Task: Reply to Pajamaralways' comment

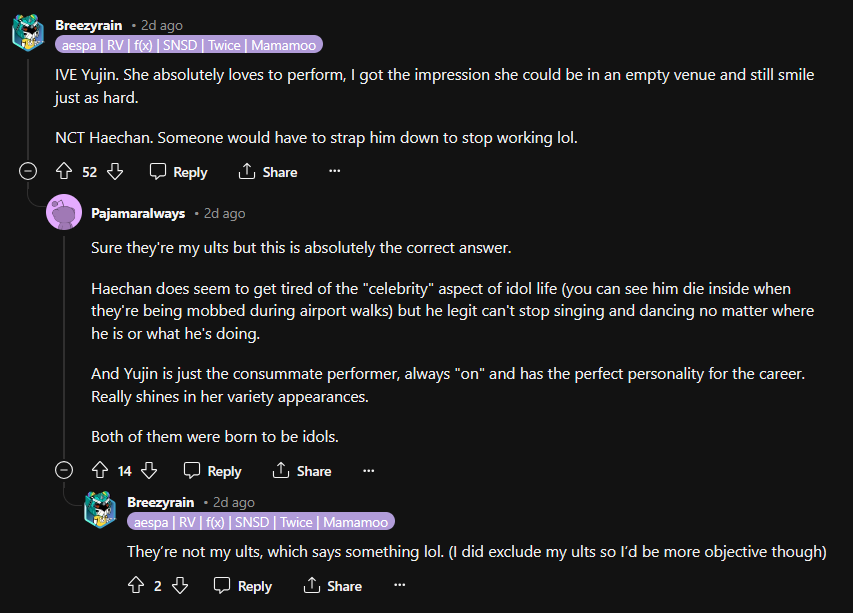Action: tap(213, 471)
